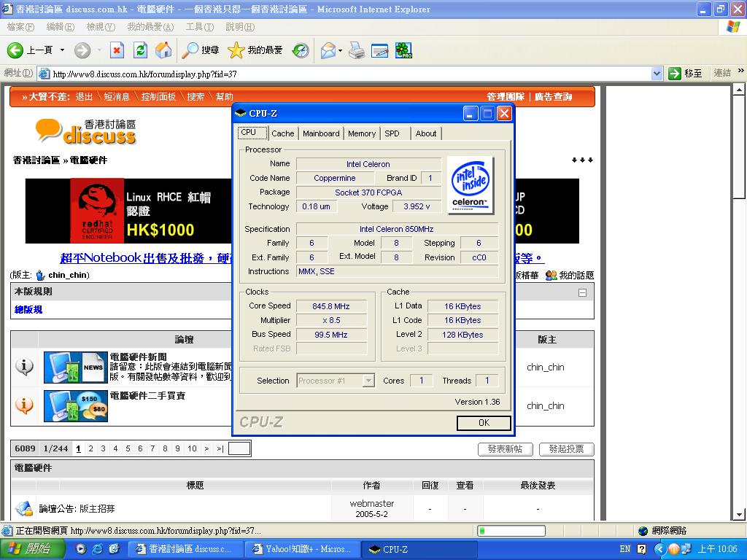The width and height of the screenshot is (747, 560).
Task: Open the Mail button dropdown arrow
Action: pos(340,50)
